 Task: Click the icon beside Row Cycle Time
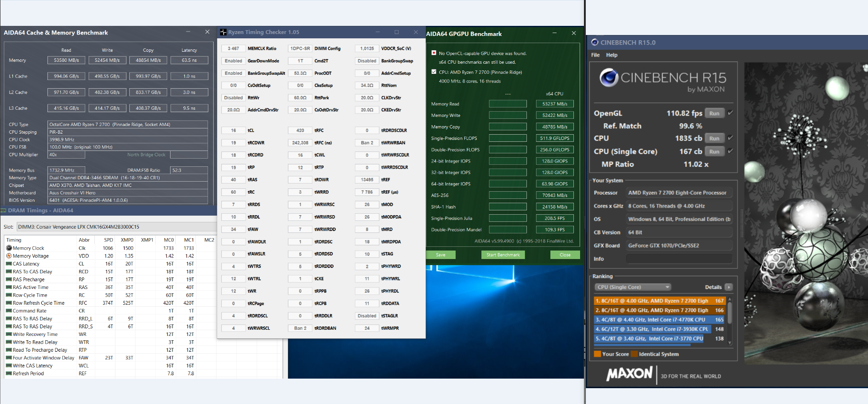(x=9, y=295)
